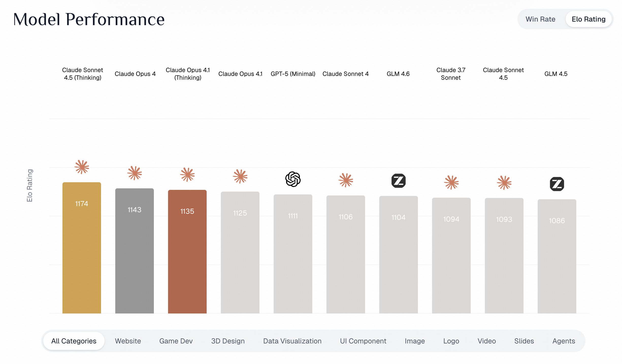Select the Data Visualization category
622x364 pixels.
click(x=292, y=341)
